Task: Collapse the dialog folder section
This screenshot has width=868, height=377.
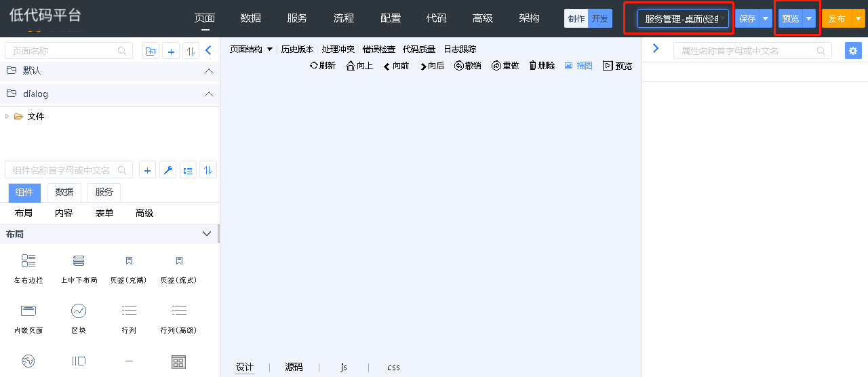Action: (209, 94)
